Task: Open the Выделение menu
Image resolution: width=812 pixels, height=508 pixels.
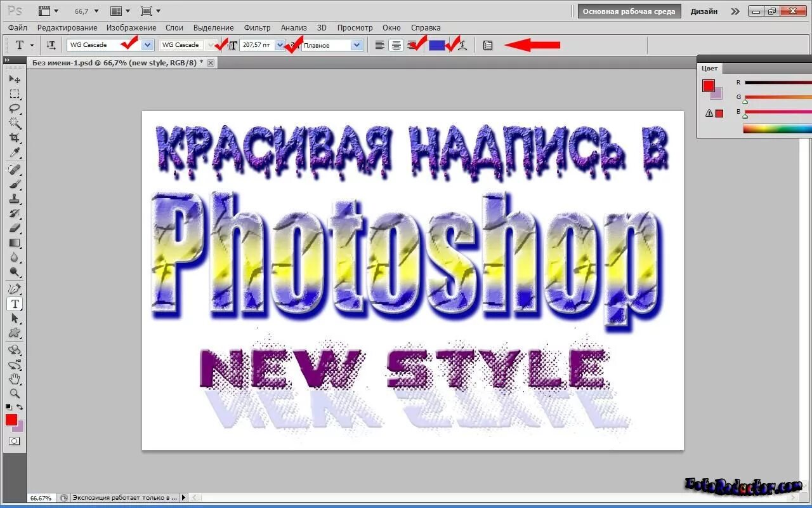Action: point(214,28)
